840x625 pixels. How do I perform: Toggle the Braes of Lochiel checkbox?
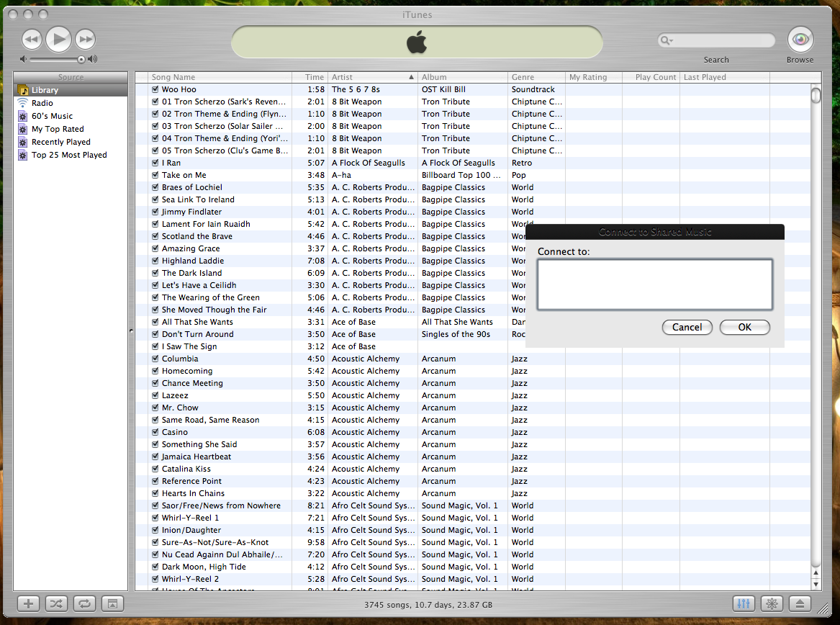155,187
